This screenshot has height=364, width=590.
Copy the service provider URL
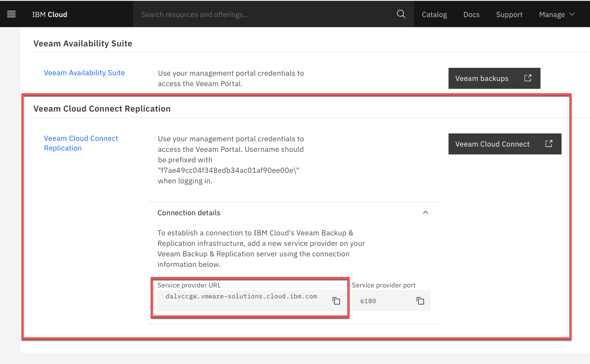pyautogui.click(x=336, y=301)
